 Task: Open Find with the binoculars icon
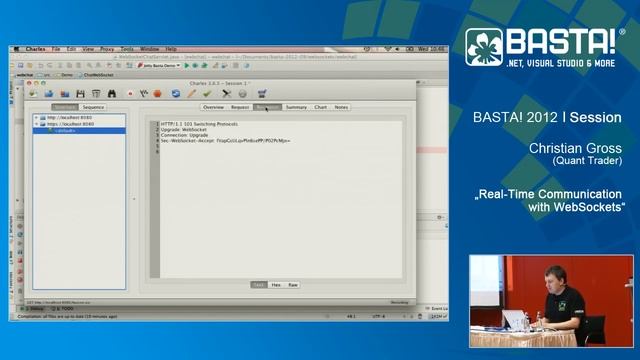[x=112, y=94]
